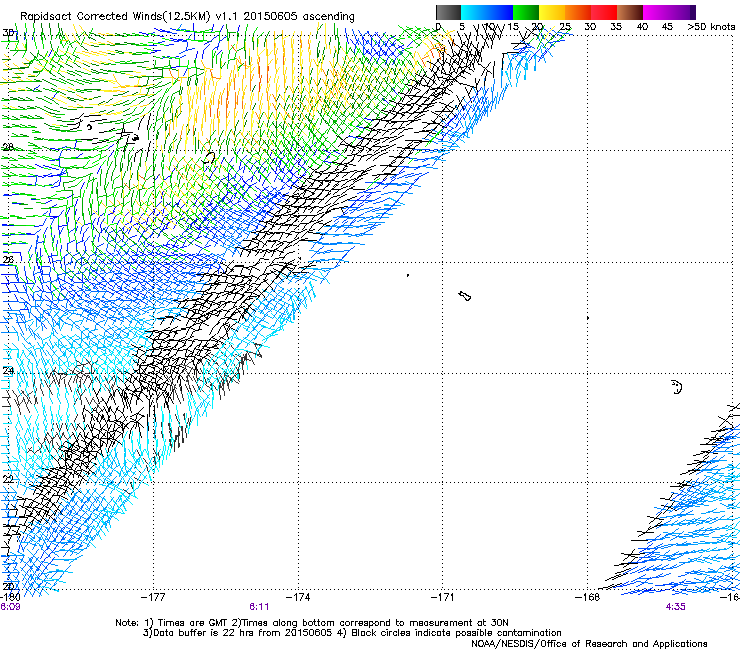Select the brown 35-40 knots legend segment
Screen dimensions: 740x650
pyautogui.click(x=630, y=12)
